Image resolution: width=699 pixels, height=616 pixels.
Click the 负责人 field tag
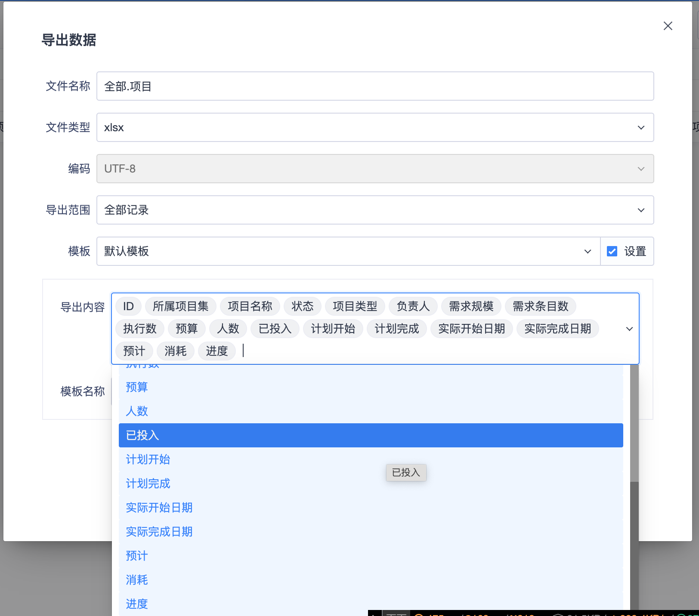[413, 306]
